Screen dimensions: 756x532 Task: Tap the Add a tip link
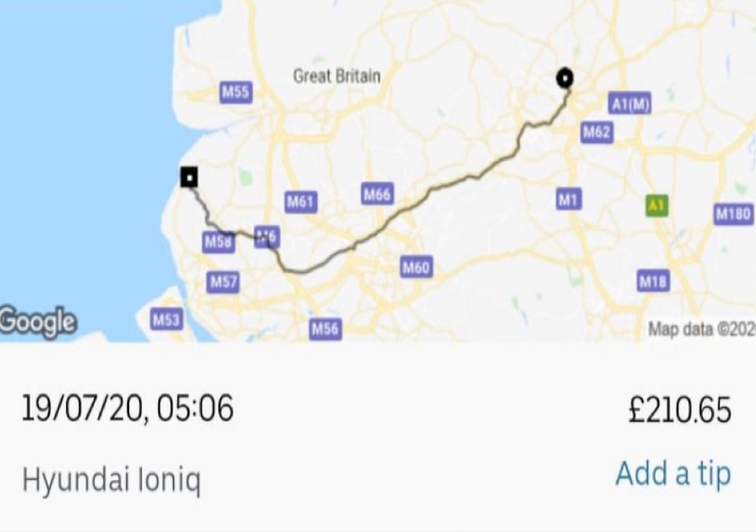pyautogui.click(x=673, y=474)
